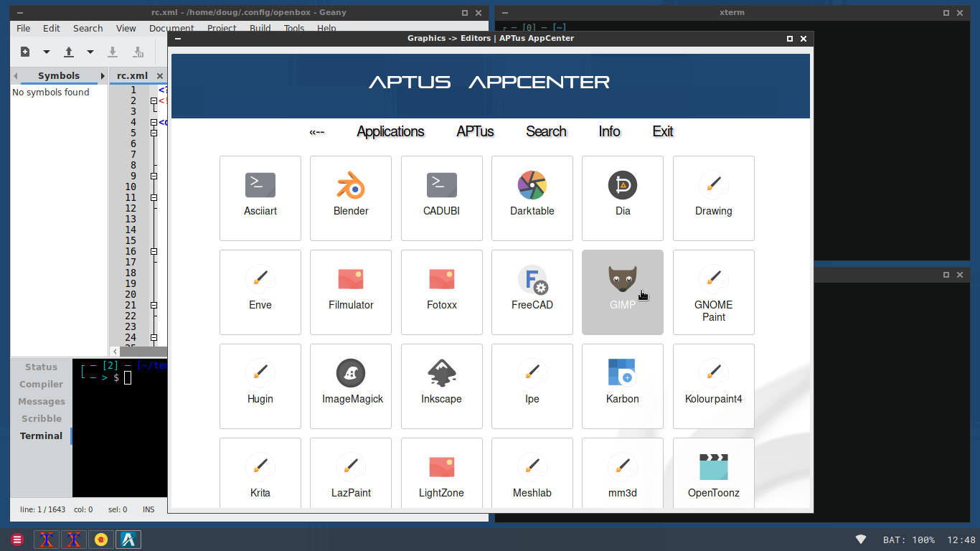The width and height of the screenshot is (980, 551).
Task: Launch Blender from the editors grid
Action: click(x=351, y=198)
